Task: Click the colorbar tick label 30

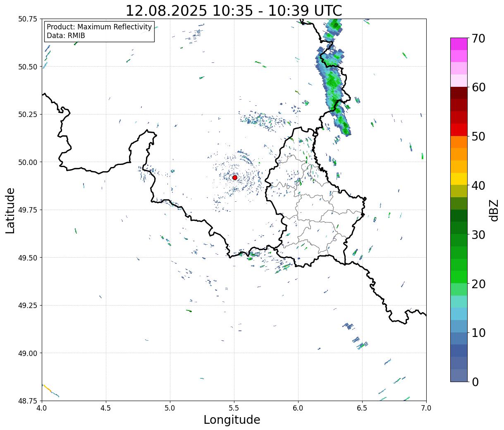Action: (478, 235)
